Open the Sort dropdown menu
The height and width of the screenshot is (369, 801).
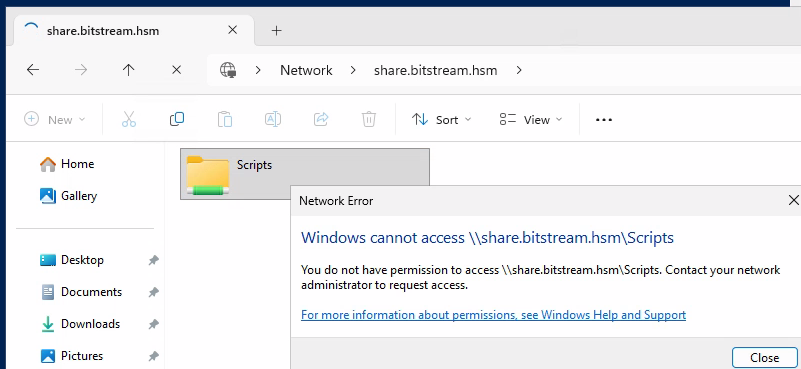click(441, 120)
